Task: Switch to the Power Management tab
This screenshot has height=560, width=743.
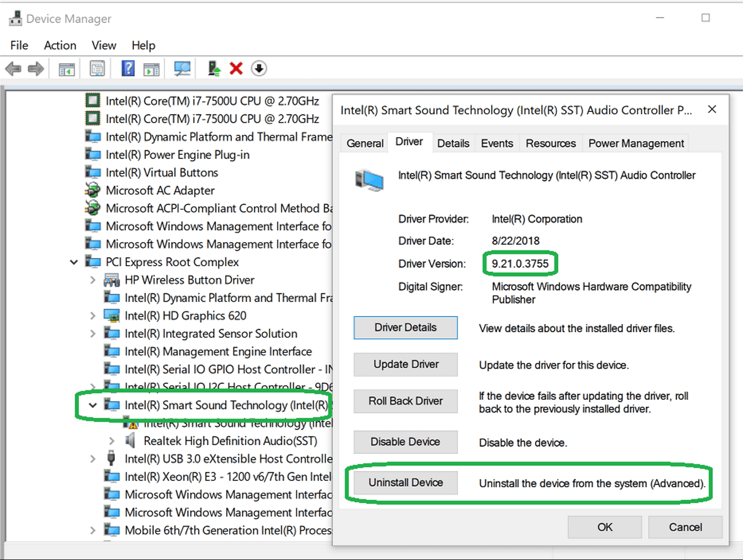Action: pos(635,143)
